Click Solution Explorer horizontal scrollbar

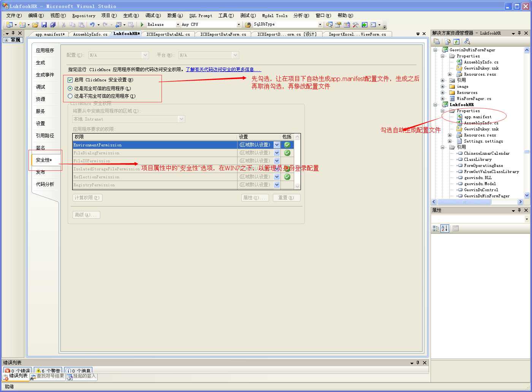coord(478,202)
